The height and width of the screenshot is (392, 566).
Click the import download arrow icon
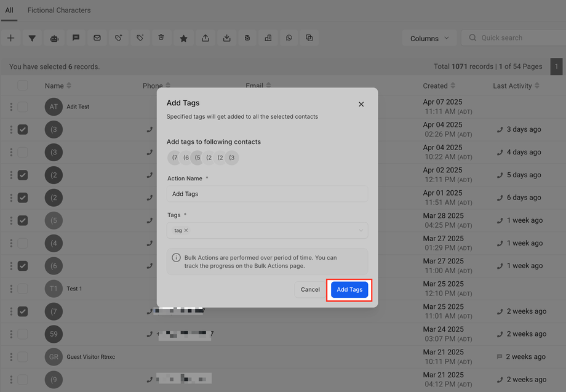226,38
